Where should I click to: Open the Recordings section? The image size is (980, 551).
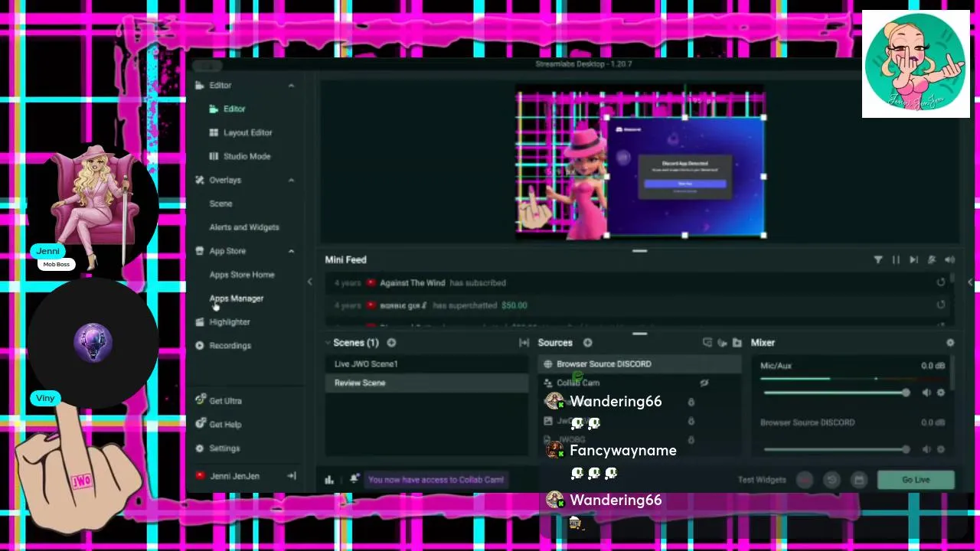[x=223, y=346]
